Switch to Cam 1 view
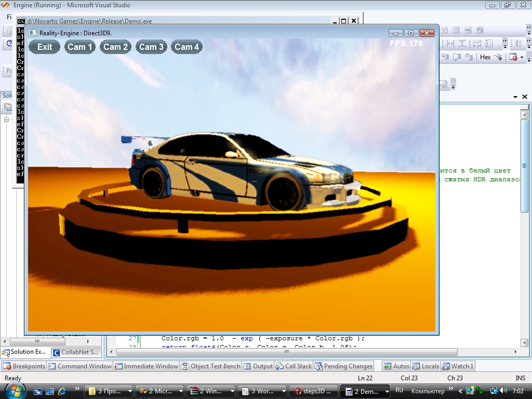Viewport: 532px width, 399px height. click(x=79, y=47)
